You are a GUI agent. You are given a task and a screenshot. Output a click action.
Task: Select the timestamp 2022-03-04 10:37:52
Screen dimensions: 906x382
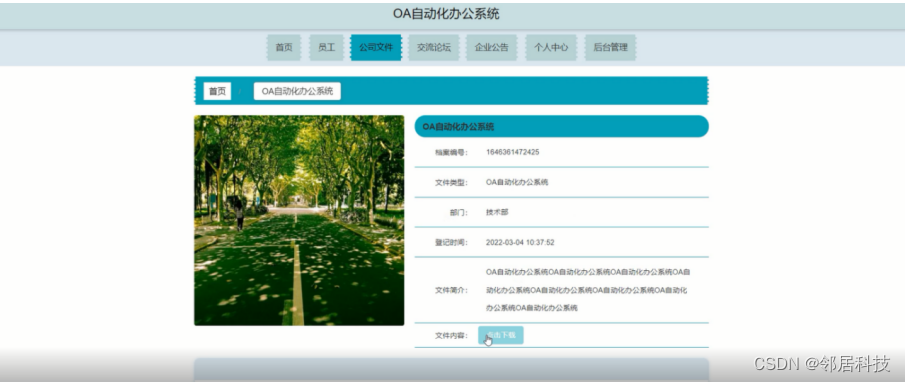click(x=520, y=242)
